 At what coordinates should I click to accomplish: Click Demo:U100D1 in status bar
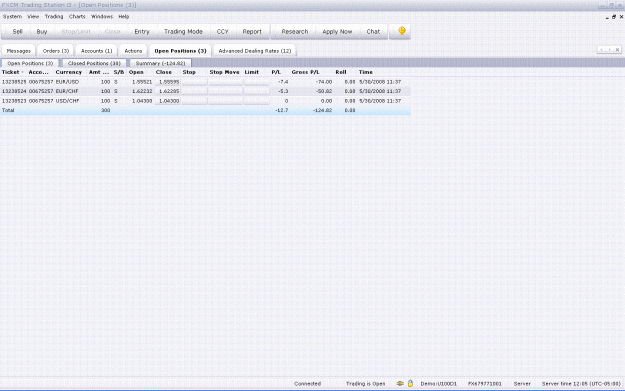click(x=438, y=384)
